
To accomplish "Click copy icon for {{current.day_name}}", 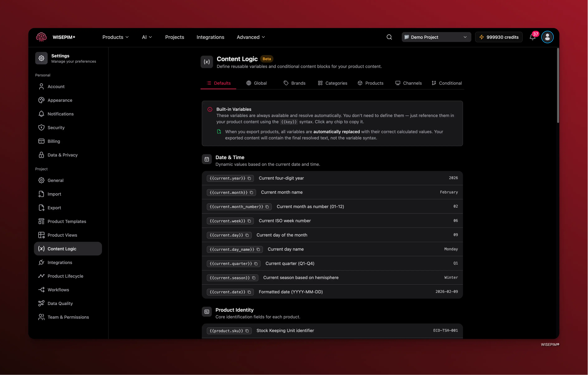I will pyautogui.click(x=258, y=249).
